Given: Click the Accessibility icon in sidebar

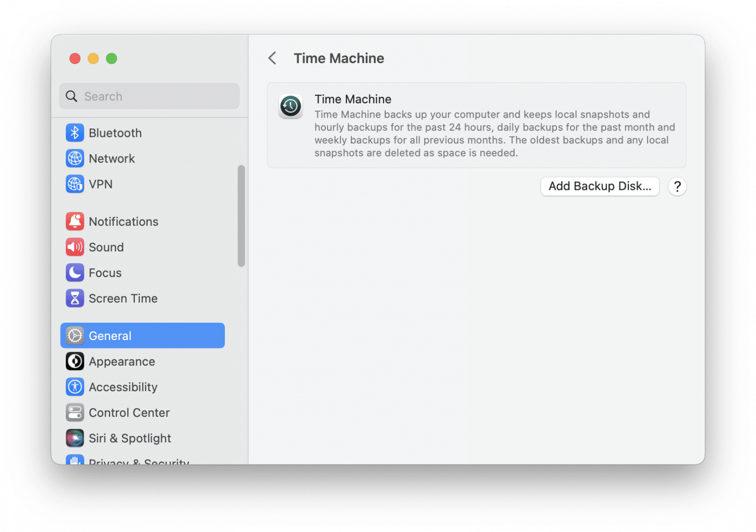Looking at the screenshot, I should [x=75, y=387].
